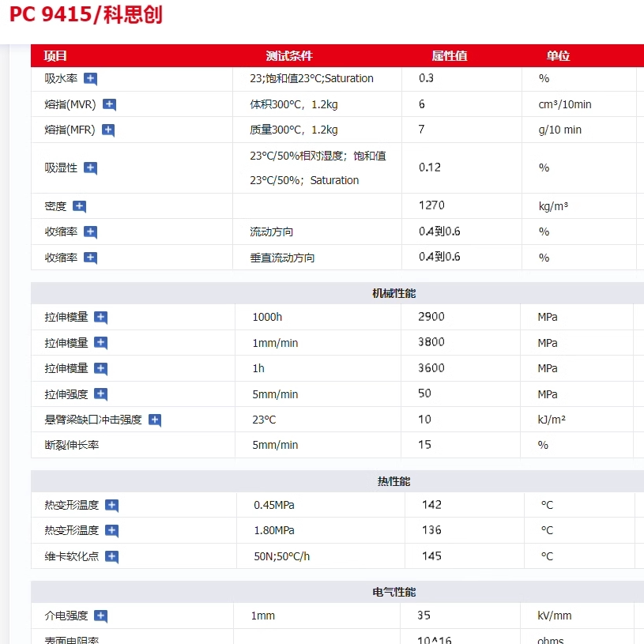Click the plus icon next to 悬臂梁缺口冲击强度

(155, 420)
